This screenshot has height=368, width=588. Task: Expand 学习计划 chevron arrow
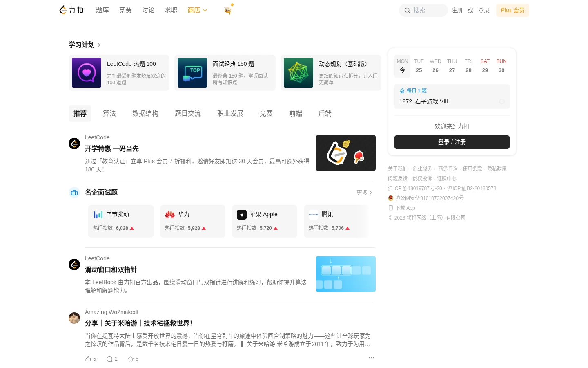click(x=99, y=45)
